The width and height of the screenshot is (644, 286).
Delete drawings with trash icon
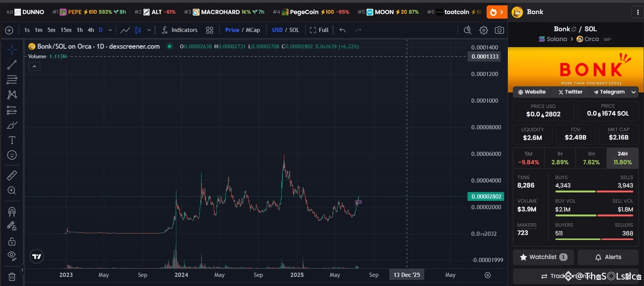coord(12,277)
